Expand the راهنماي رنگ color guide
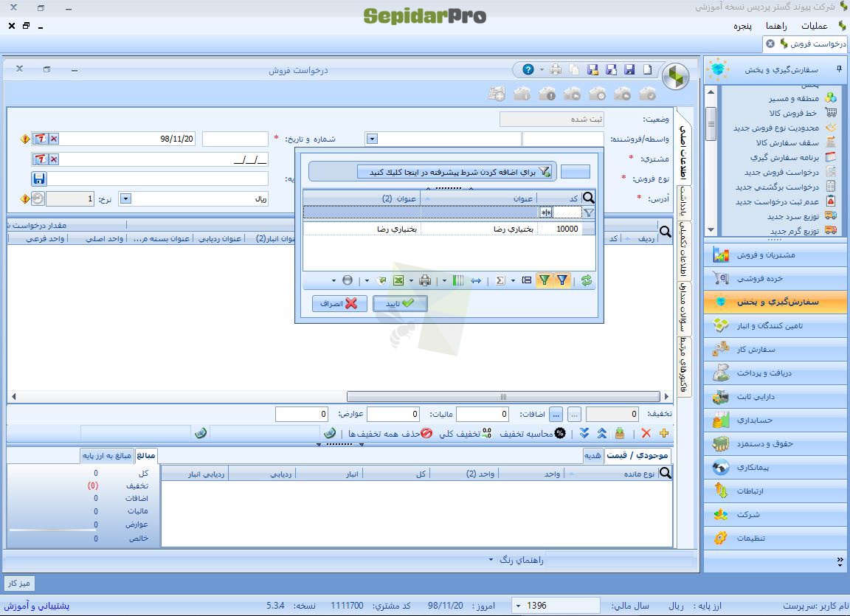This screenshot has width=850, height=616. tap(516, 560)
